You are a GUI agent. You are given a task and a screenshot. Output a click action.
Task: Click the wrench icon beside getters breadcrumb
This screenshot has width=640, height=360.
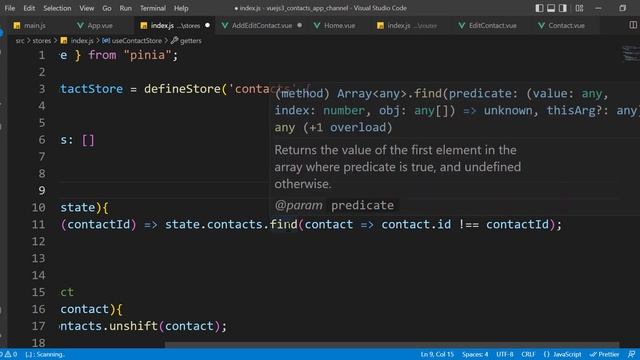tap(174, 40)
